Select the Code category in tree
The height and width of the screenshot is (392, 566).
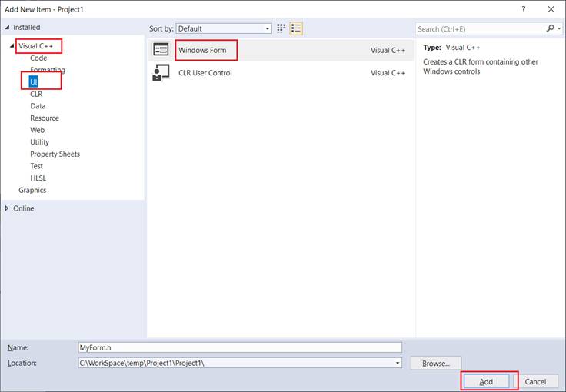(x=38, y=58)
